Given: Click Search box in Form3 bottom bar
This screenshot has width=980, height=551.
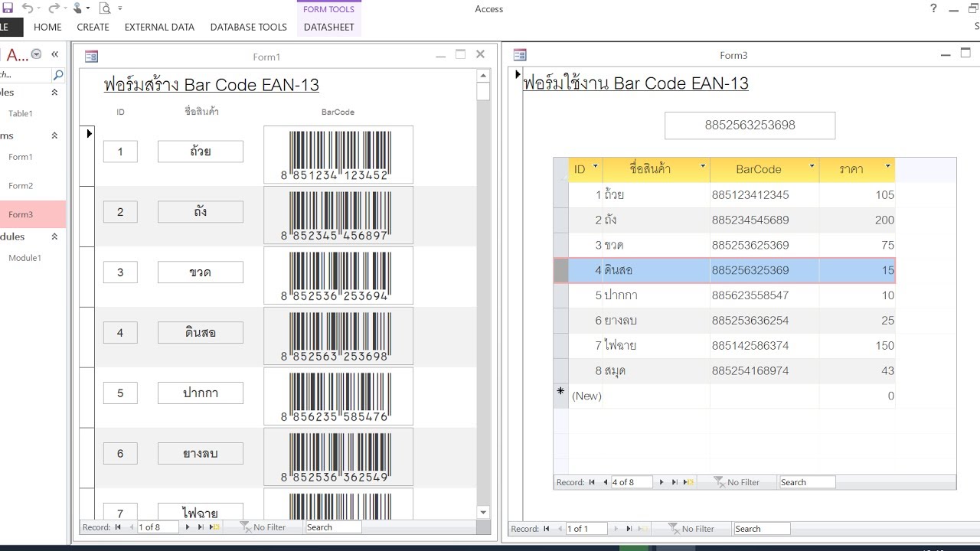Looking at the screenshot, I should pos(762,529).
